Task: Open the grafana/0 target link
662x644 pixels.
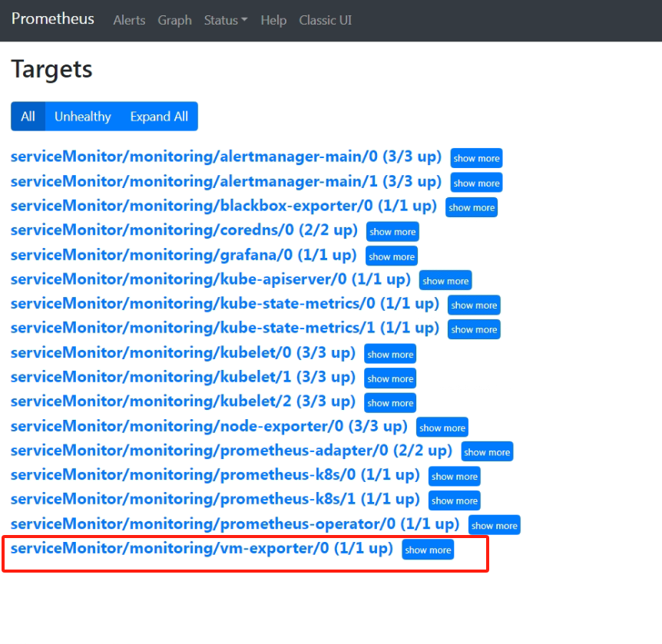Action: (184, 255)
